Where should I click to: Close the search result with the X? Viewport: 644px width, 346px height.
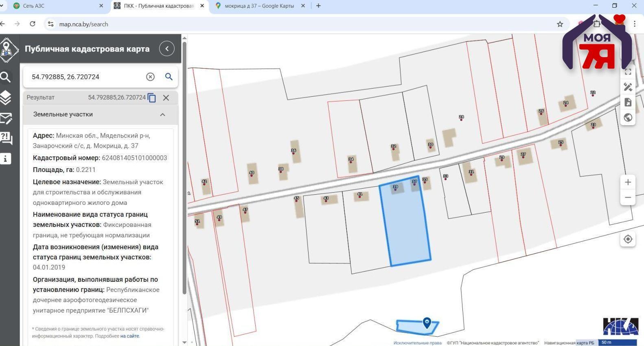[x=166, y=98]
